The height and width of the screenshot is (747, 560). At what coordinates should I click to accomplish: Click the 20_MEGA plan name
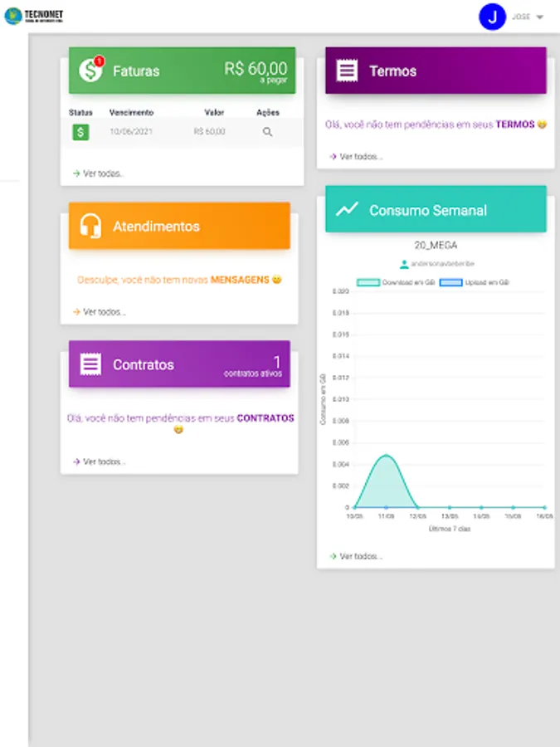coord(436,246)
